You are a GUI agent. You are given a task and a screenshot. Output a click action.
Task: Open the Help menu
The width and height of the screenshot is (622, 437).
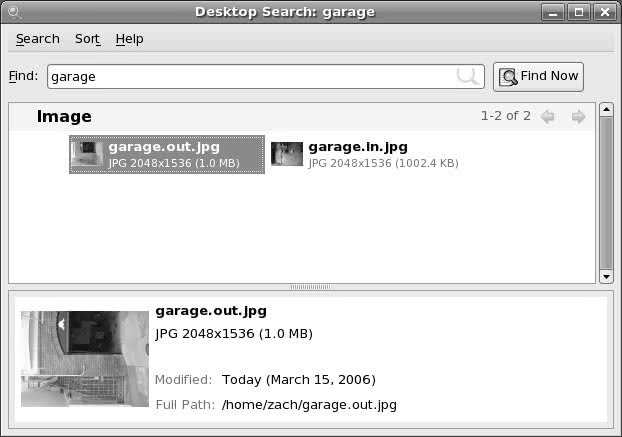pyautogui.click(x=129, y=39)
